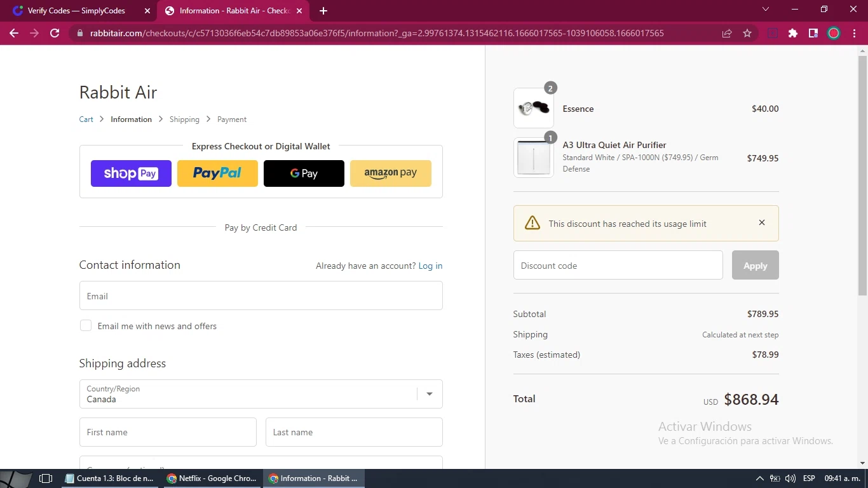Screen dimensions: 868x488
Task: Open the tab search chevron
Action: tap(766, 9)
